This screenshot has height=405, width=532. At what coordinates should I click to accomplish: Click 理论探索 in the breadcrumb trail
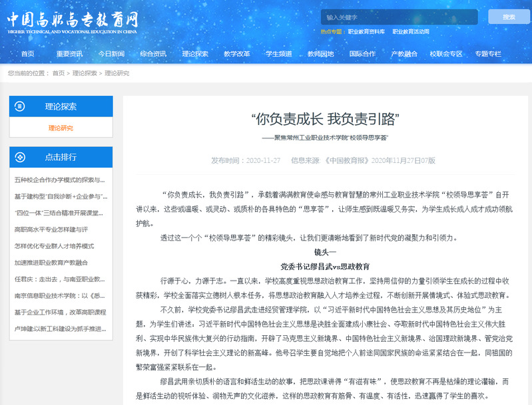click(x=85, y=73)
